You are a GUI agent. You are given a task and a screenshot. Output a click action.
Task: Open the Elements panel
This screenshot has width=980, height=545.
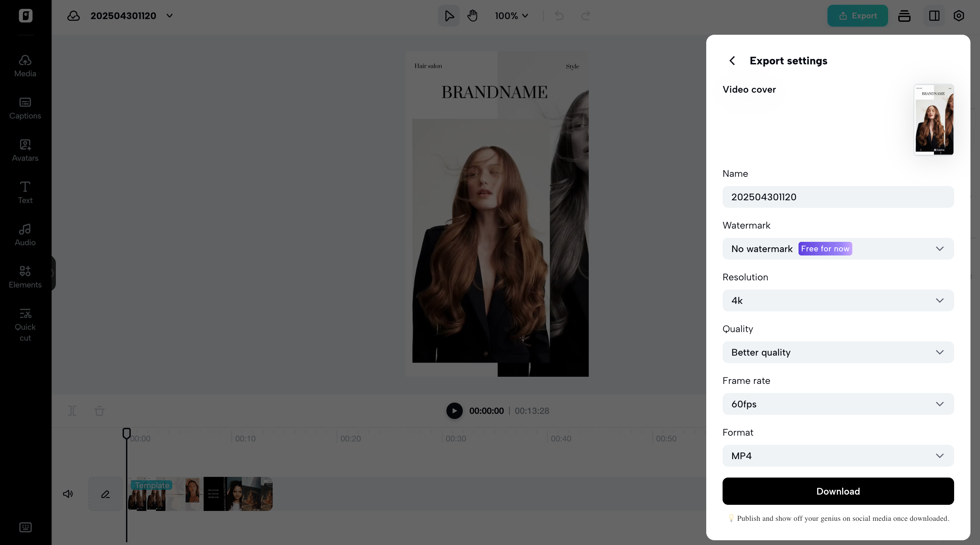click(x=25, y=277)
